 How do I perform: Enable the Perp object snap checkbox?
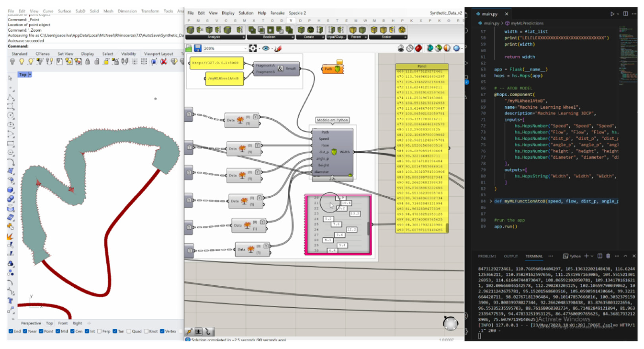tap(99, 331)
